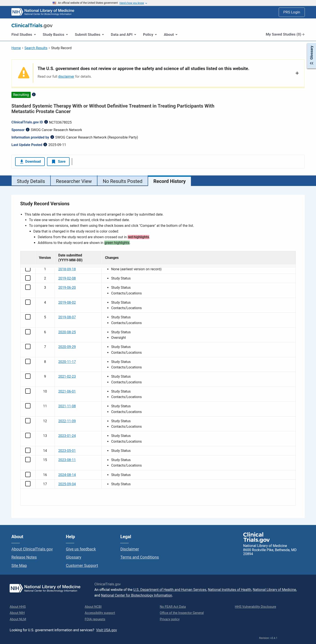Screen dimensions: 316x644
Task: Click info icon beside Information provided by
Action: click(x=52, y=137)
